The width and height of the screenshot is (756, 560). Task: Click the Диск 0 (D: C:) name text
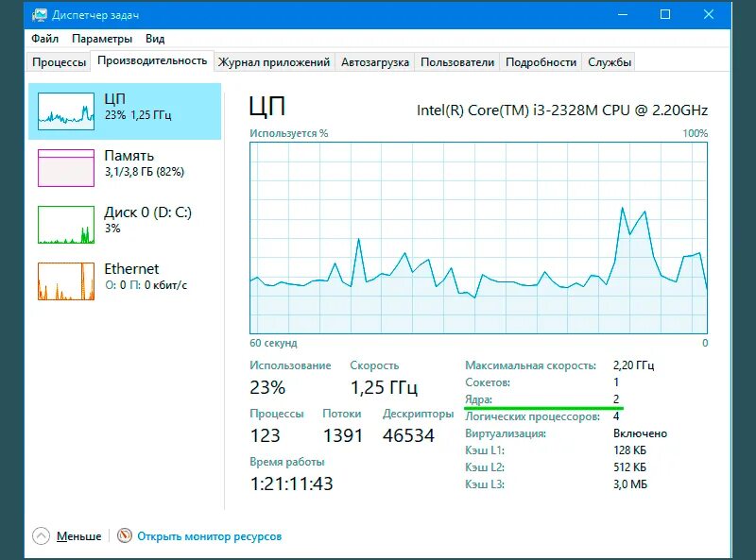click(x=148, y=212)
